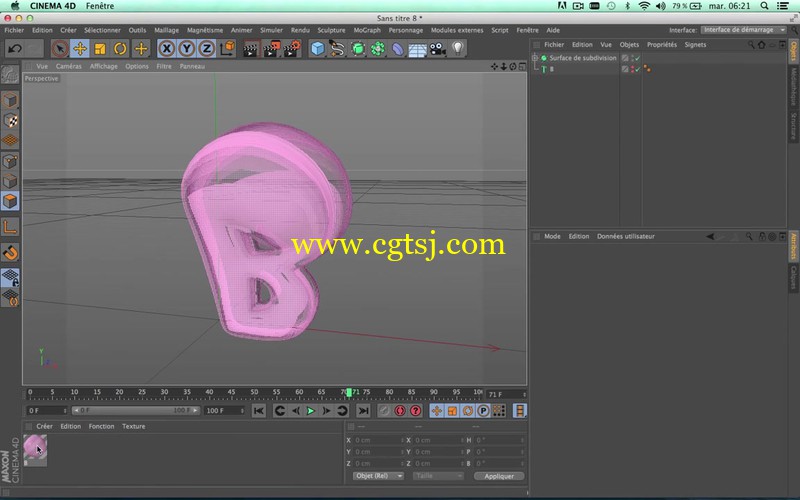Toggle B object layer square

pyautogui.click(x=625, y=69)
